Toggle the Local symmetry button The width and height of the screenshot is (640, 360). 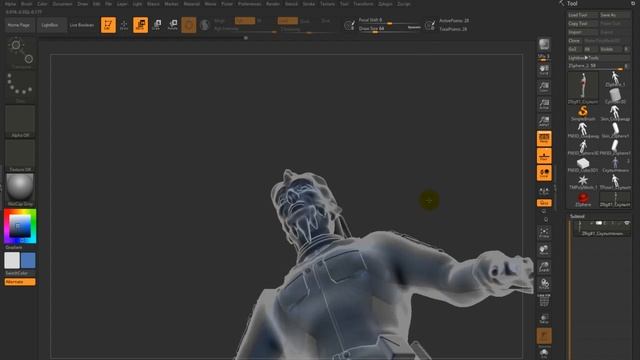(x=544, y=173)
